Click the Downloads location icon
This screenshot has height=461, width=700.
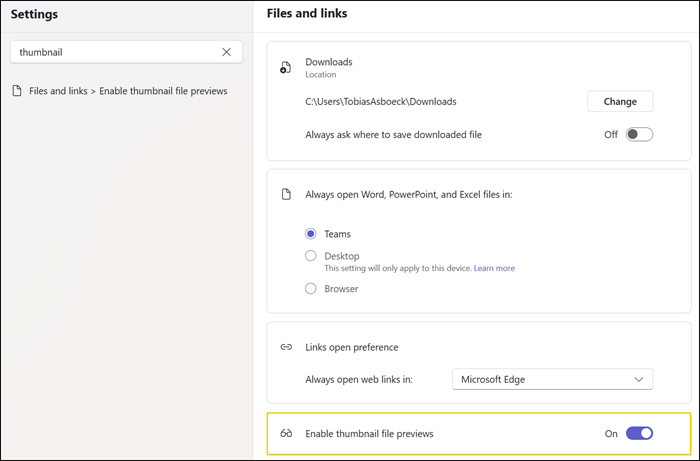coord(285,67)
